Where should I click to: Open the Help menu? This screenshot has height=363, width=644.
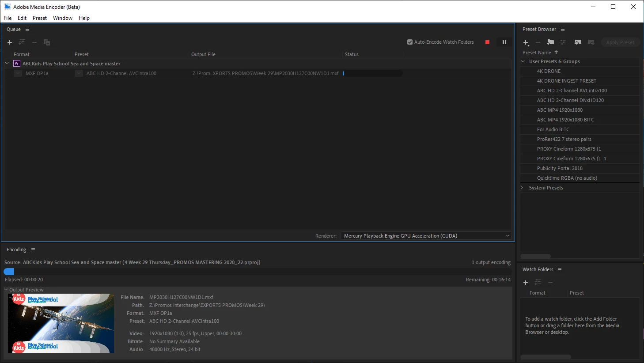click(84, 18)
